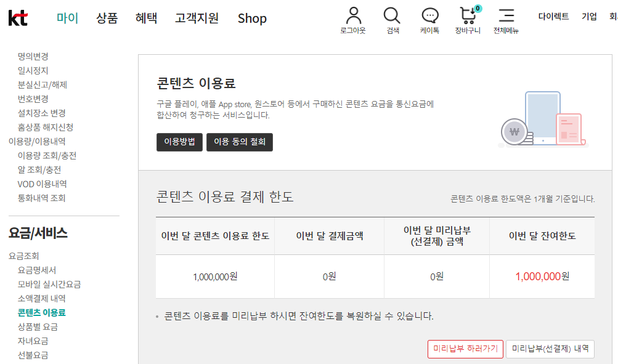
Task: Open 이용량 조회/충전 in sidebar
Action: pyautogui.click(x=47, y=156)
